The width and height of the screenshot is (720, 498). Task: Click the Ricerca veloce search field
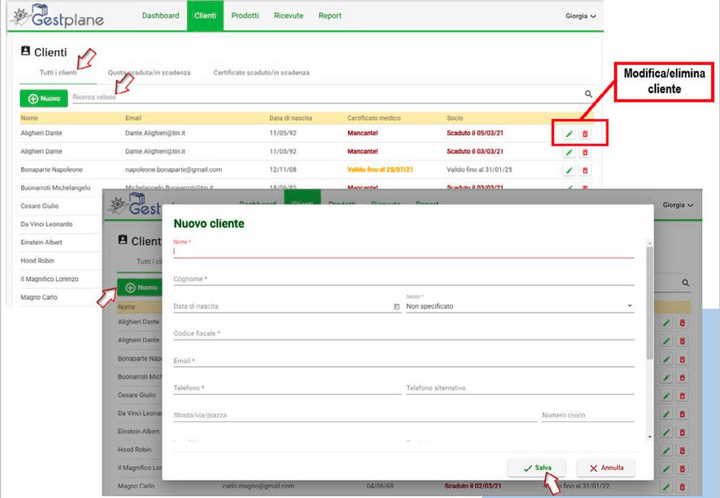click(327, 97)
